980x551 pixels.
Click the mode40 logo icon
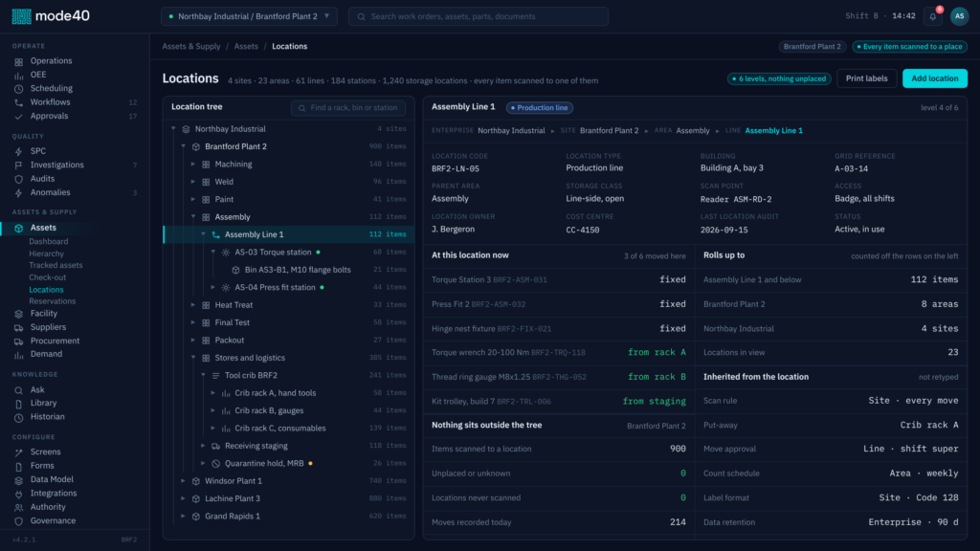tap(21, 16)
